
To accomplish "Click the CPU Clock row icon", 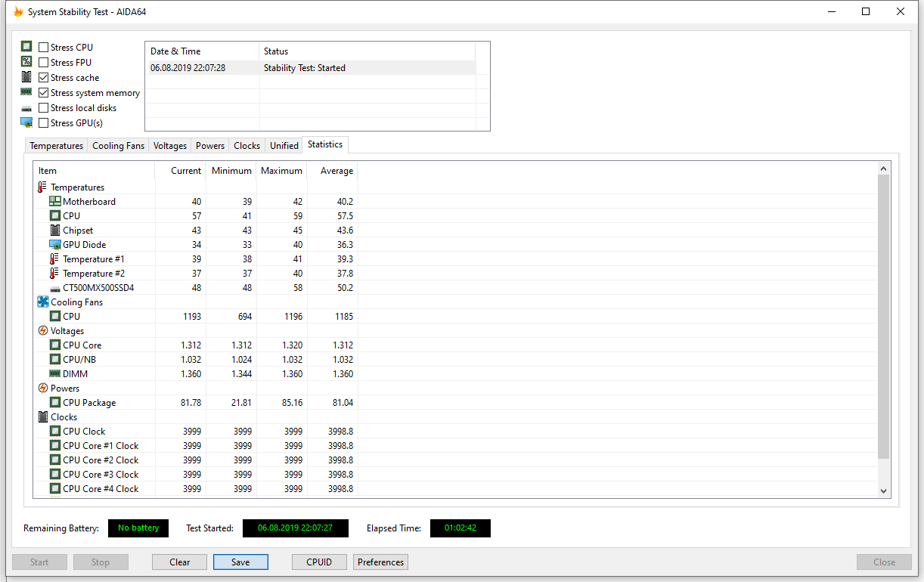I will pos(54,431).
